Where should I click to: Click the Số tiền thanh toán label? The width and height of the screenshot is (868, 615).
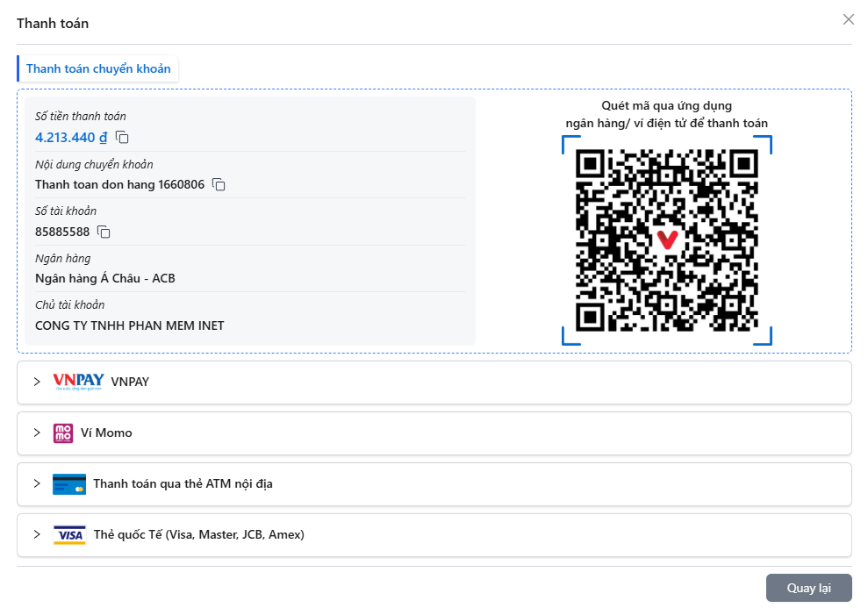[x=80, y=117]
